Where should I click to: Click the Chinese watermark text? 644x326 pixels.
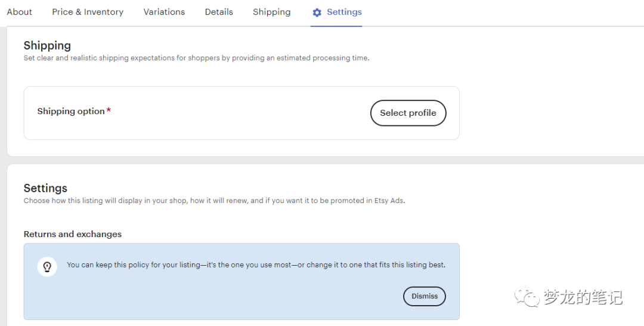click(583, 297)
